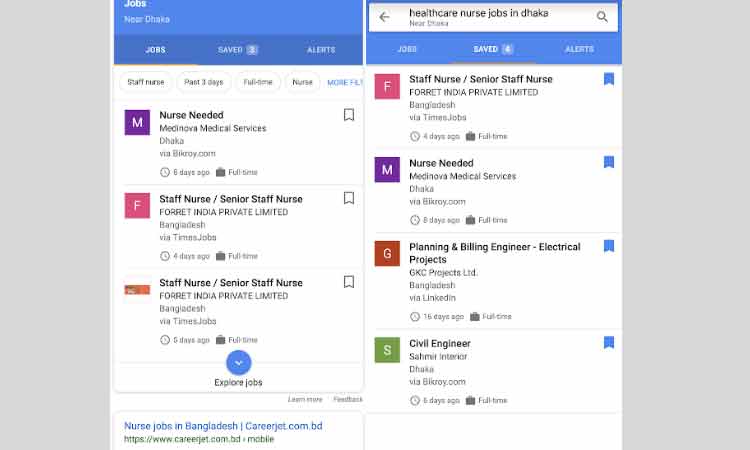Unsave Nurse Needed in the saved list
The height and width of the screenshot is (450, 750).
coord(608,162)
